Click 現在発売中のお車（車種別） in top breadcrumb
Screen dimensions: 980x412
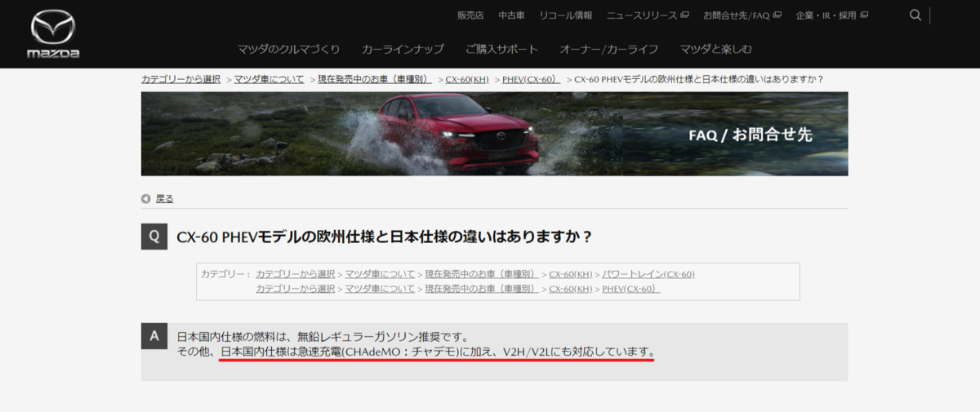(375, 79)
